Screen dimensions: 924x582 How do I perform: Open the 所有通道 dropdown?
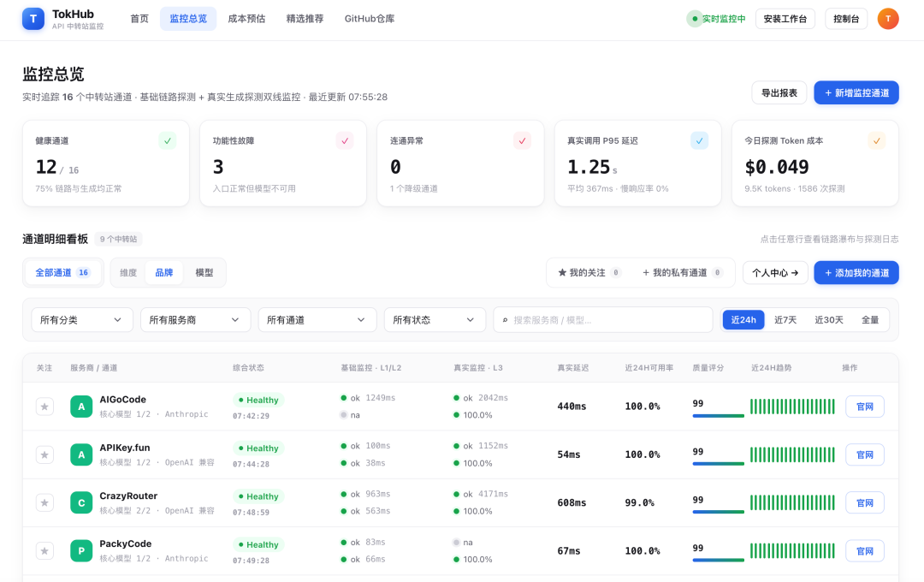point(317,319)
